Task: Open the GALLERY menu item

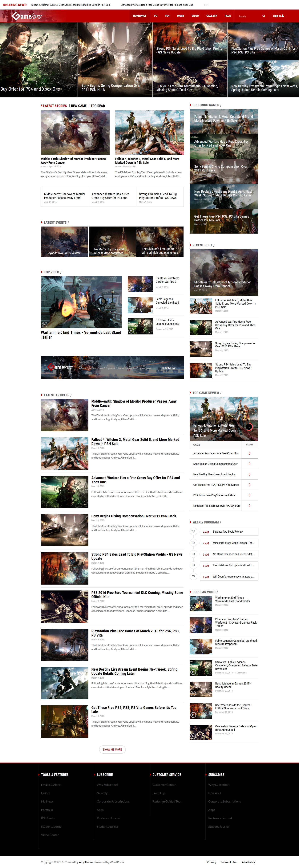Action: pos(212,16)
